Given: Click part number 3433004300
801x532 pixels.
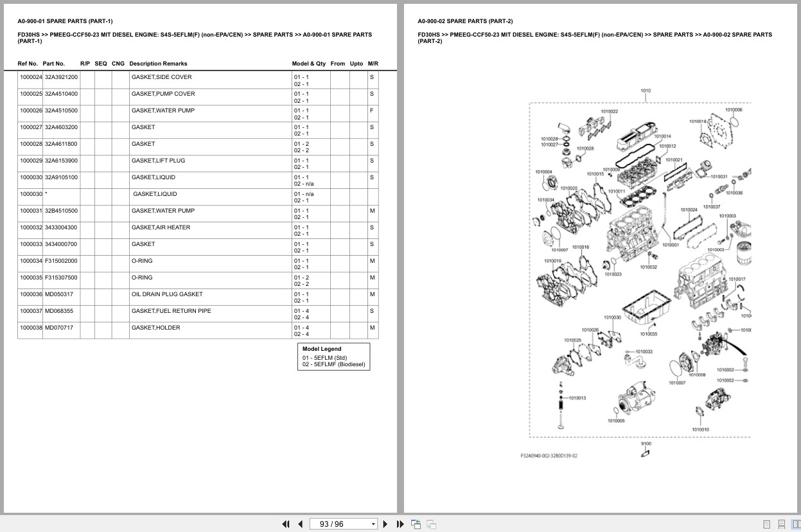Looking at the screenshot, I should 61,227.
